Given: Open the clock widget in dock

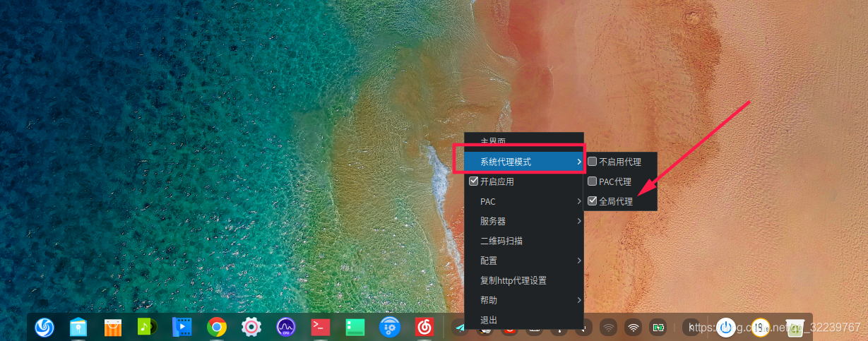Looking at the screenshot, I should (761, 327).
